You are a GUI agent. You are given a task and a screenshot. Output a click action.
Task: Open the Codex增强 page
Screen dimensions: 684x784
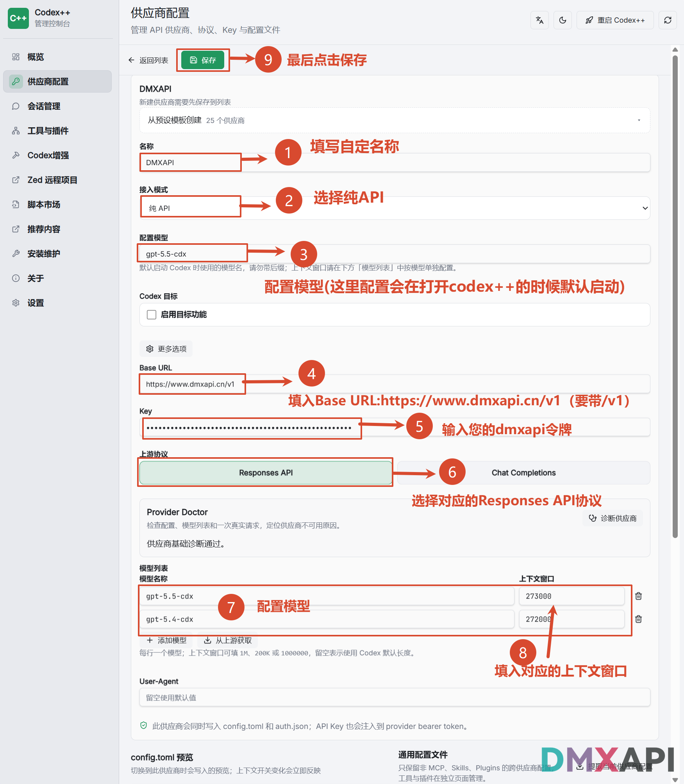click(57, 155)
